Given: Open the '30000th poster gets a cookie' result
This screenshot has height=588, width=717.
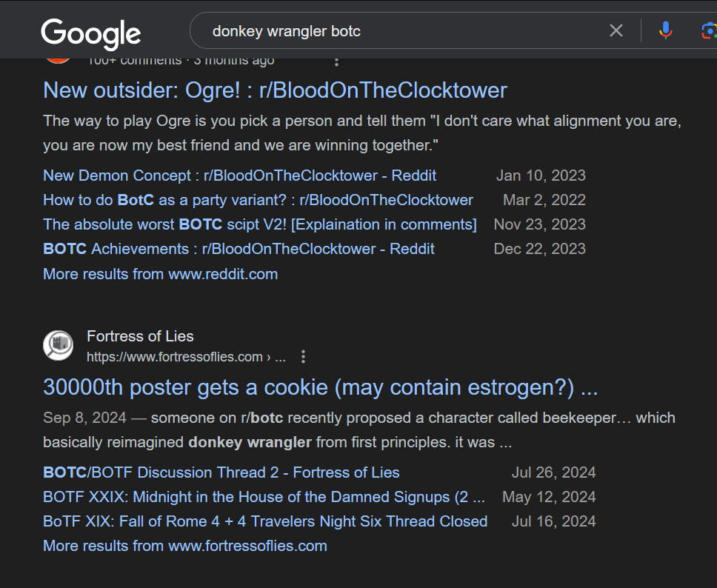Looking at the screenshot, I should pyautogui.click(x=320, y=387).
